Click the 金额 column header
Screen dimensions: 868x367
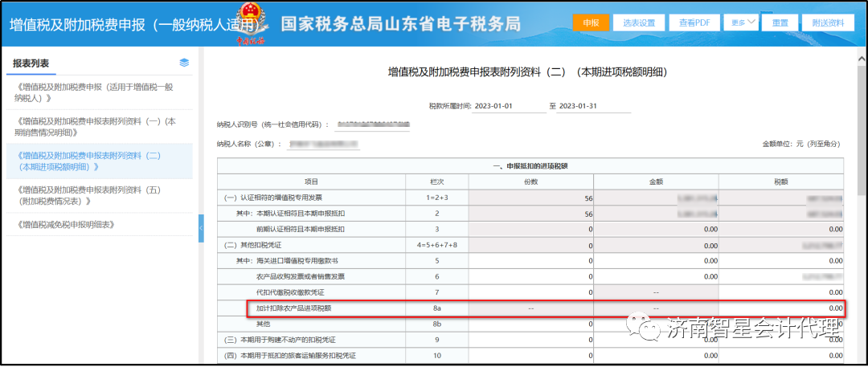pos(656,181)
